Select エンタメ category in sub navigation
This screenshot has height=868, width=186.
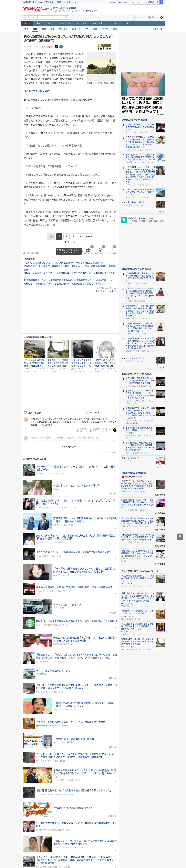coord(63,29)
